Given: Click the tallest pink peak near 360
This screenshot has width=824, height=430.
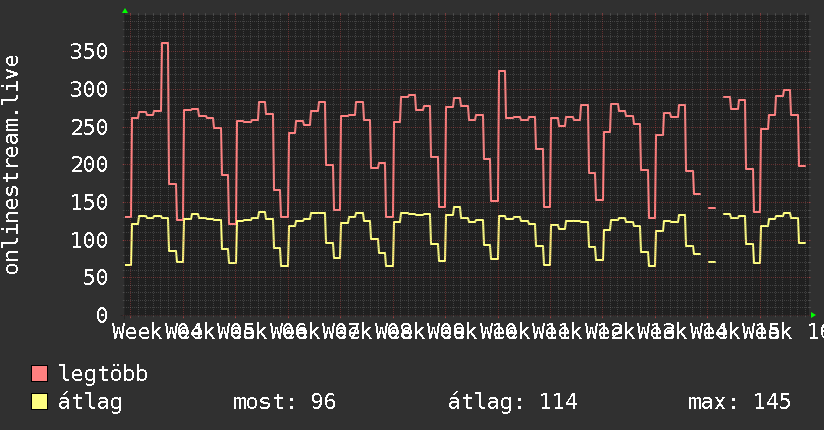Looking at the screenshot, I should coord(164,43).
